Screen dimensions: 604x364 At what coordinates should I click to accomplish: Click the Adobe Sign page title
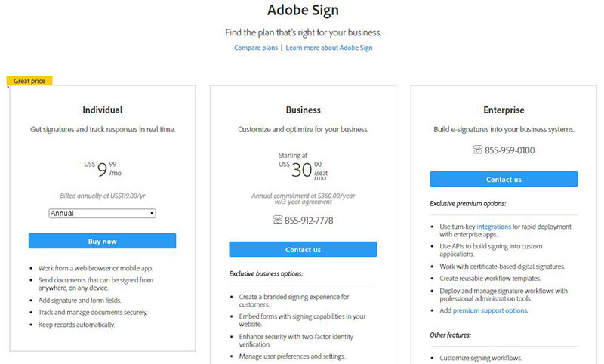[x=304, y=10]
